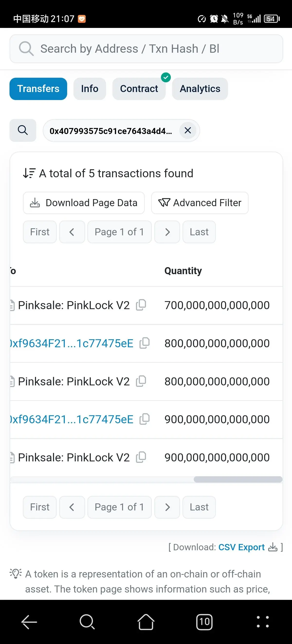The width and height of the screenshot is (292, 644).
Task: Copy first Pinksale: PinkLock V2 address
Action: pyautogui.click(x=141, y=305)
